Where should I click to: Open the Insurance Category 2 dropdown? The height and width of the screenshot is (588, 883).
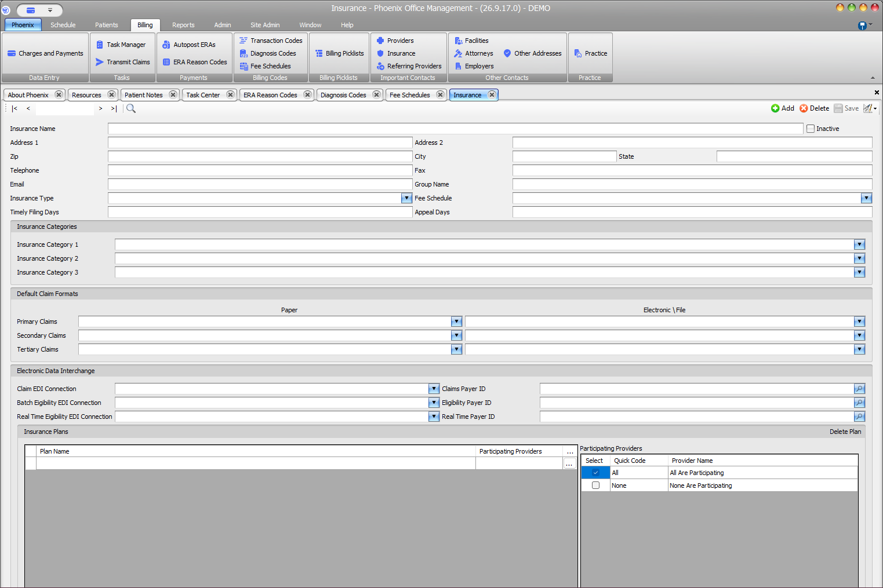[859, 258]
